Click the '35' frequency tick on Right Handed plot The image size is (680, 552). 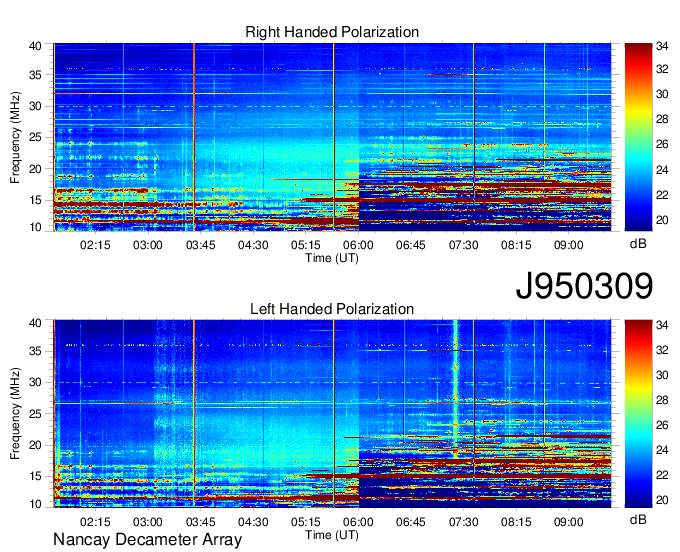(35, 75)
